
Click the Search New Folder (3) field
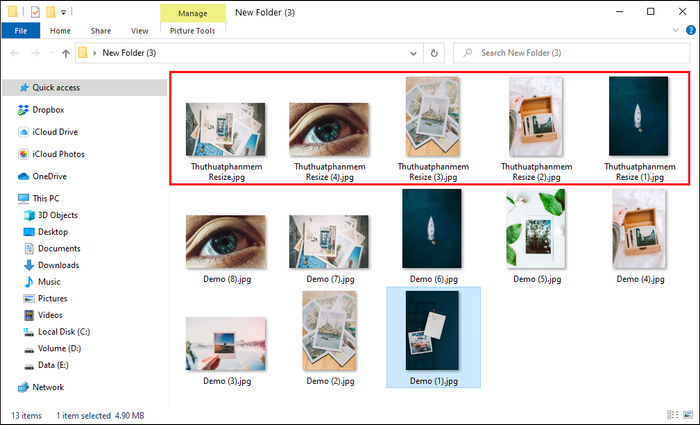tap(571, 53)
